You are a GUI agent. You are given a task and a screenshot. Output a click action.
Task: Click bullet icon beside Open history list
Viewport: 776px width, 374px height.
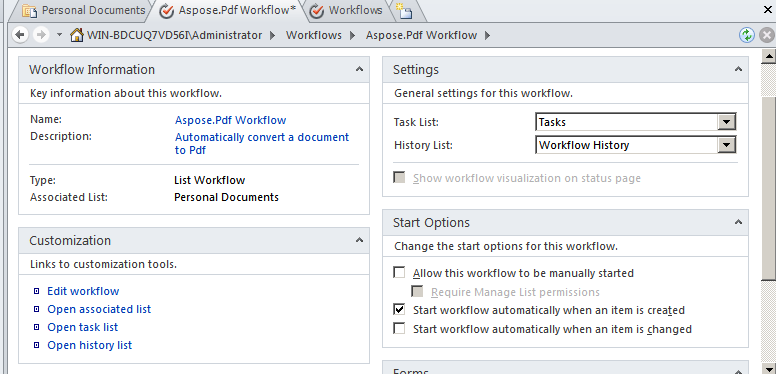click(36, 345)
